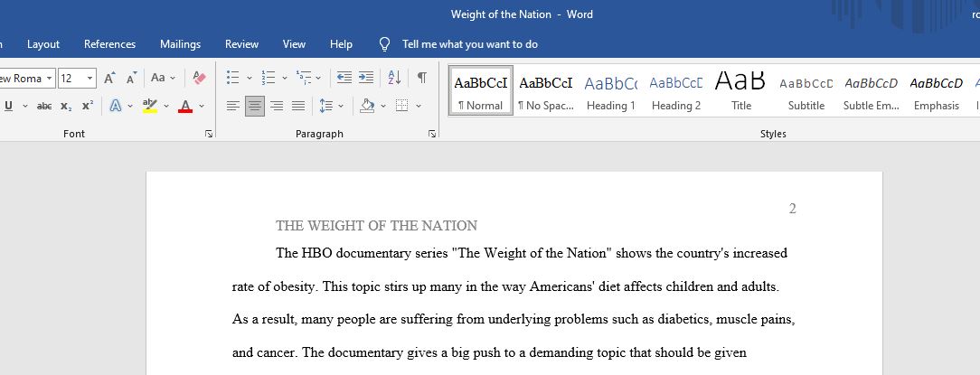This screenshot has width=980, height=375.
Task: Apply Text Effects and Typography
Action: [x=116, y=107]
